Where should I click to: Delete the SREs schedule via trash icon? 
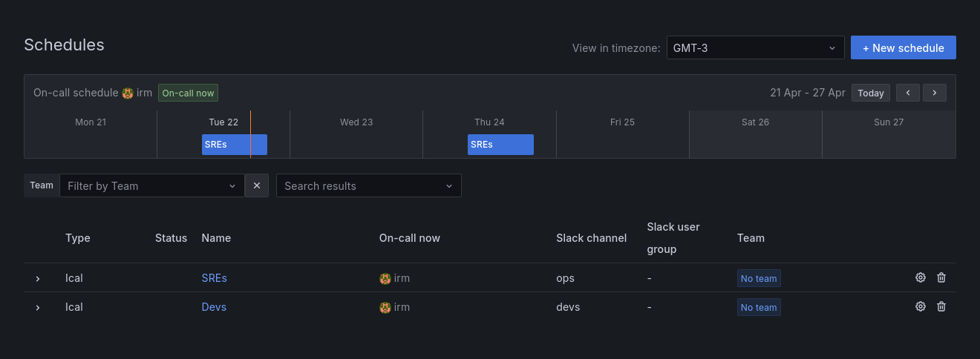(x=941, y=277)
